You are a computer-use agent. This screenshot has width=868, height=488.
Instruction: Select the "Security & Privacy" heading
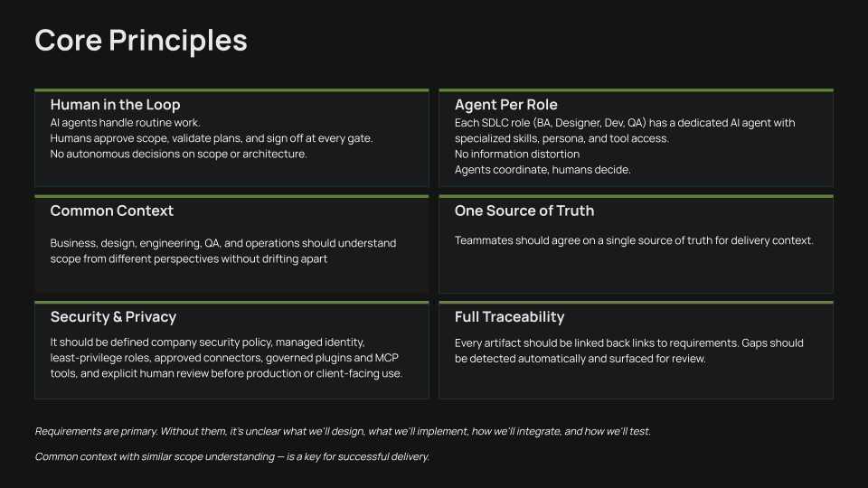point(113,316)
